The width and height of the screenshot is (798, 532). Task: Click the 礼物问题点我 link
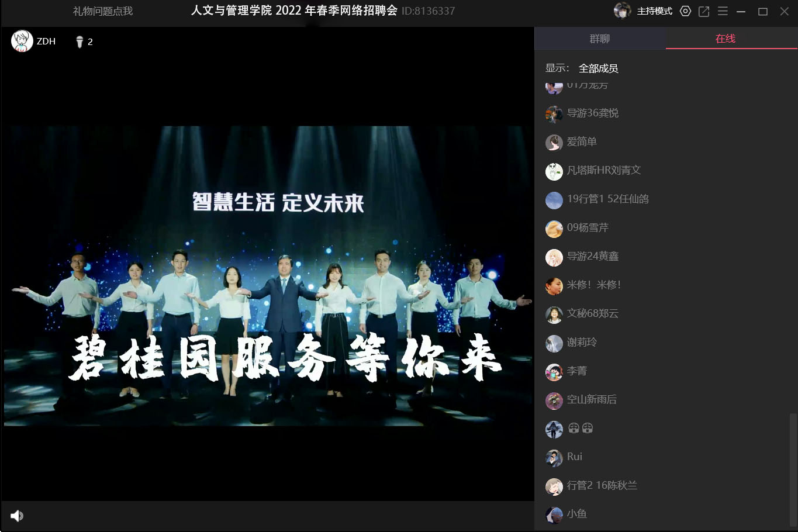coord(103,11)
